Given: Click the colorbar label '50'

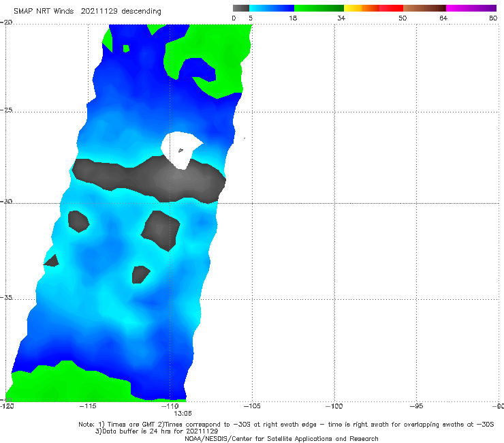Looking at the screenshot, I should (403, 18).
